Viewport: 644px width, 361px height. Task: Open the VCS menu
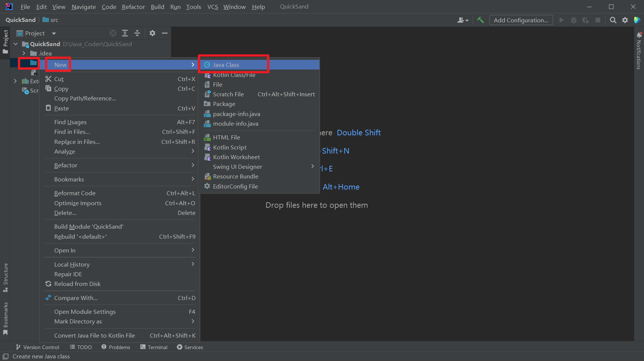point(213,7)
